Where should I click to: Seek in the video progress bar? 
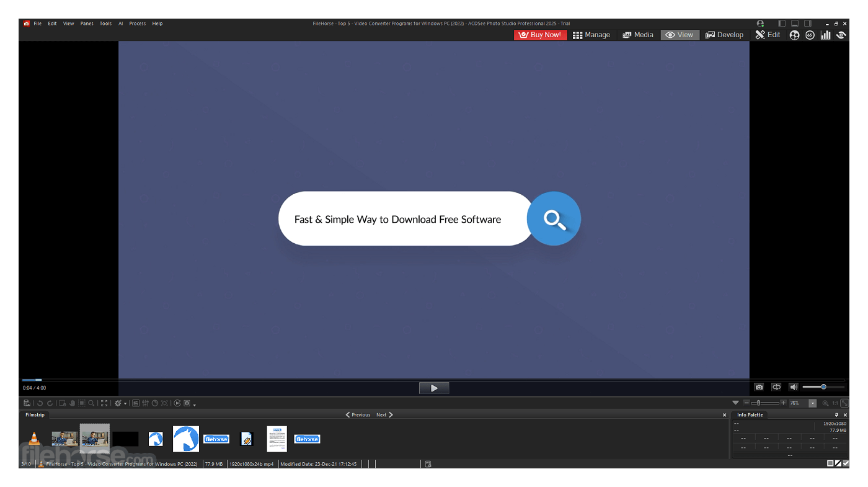[434, 380]
